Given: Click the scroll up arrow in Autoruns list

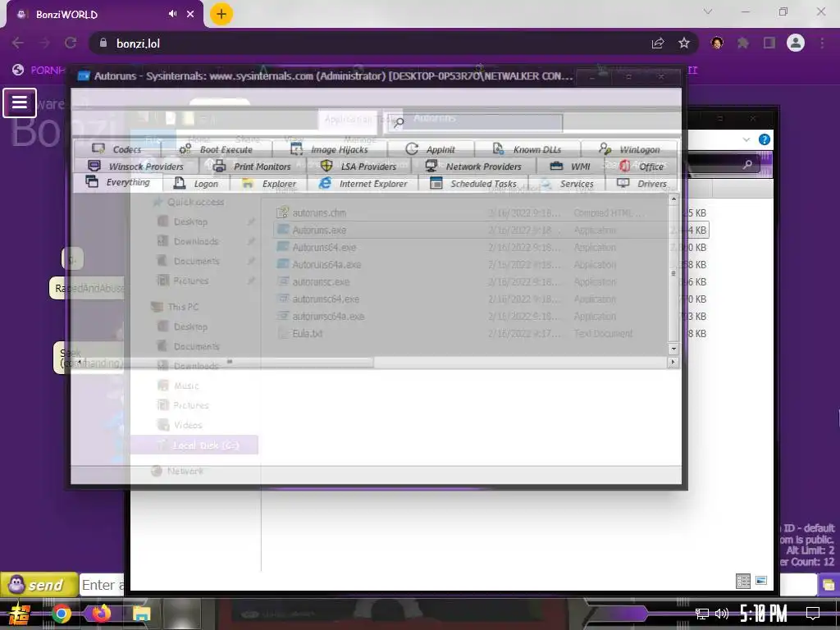Looking at the screenshot, I should pos(673,199).
